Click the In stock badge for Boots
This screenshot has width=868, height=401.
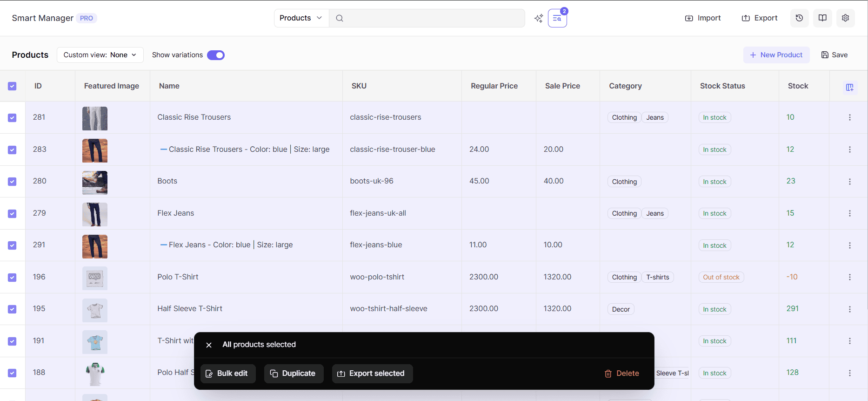(x=714, y=182)
